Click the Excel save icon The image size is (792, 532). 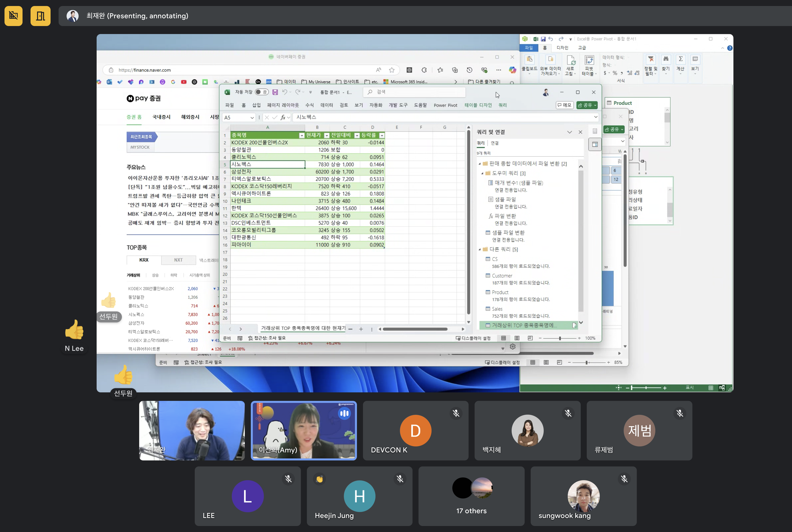click(x=275, y=92)
